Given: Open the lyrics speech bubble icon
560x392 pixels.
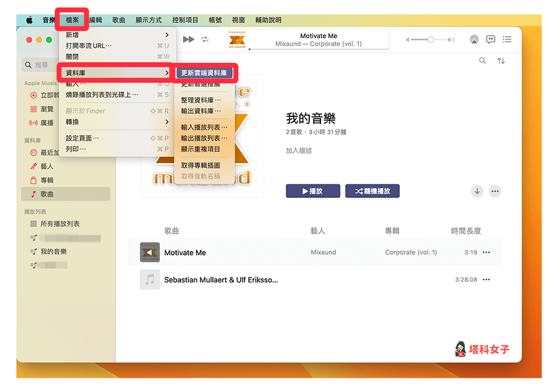Looking at the screenshot, I should (x=490, y=39).
